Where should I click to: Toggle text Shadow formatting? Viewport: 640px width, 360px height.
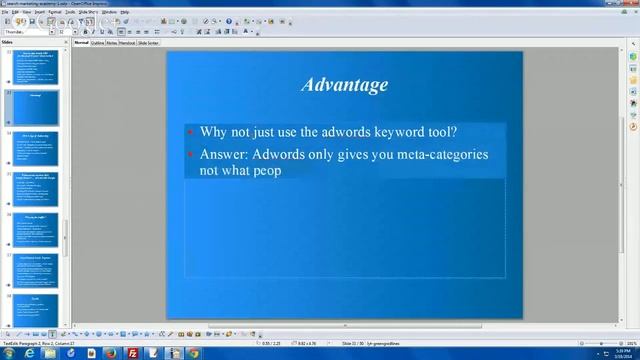click(110, 32)
